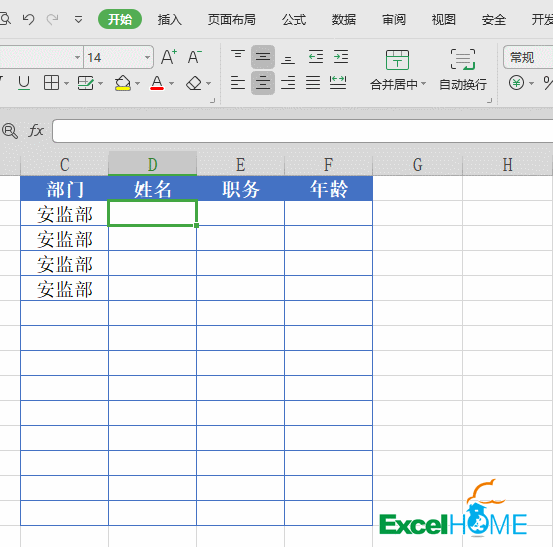This screenshot has width=553, height=547.
Task: Select column E header
Action: (241, 164)
